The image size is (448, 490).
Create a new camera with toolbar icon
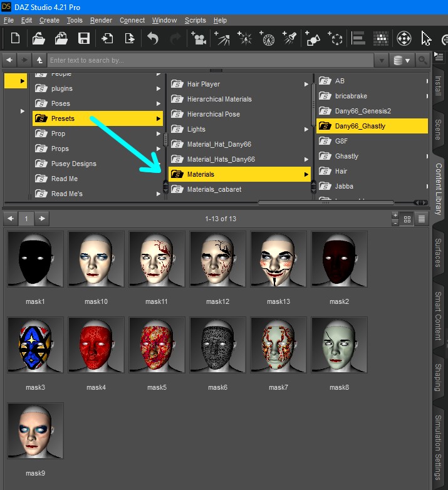(199, 38)
